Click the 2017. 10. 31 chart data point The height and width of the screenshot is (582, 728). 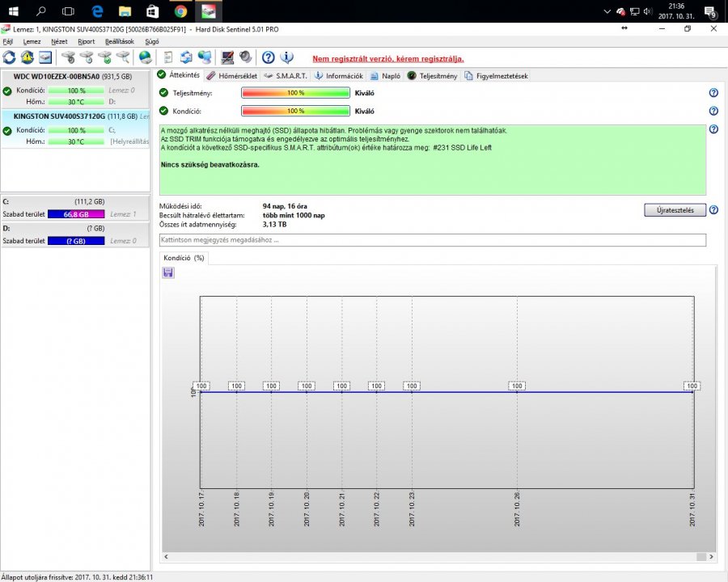(x=692, y=392)
